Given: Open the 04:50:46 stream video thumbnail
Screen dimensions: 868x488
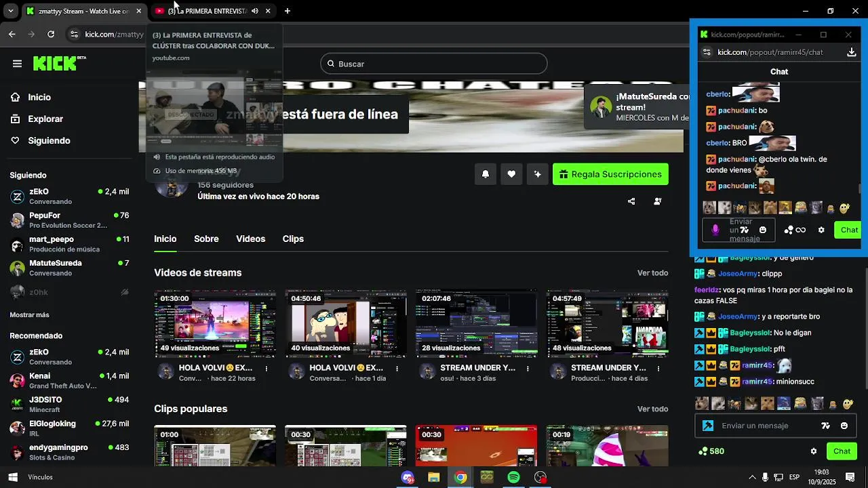Looking at the screenshot, I should tap(346, 323).
